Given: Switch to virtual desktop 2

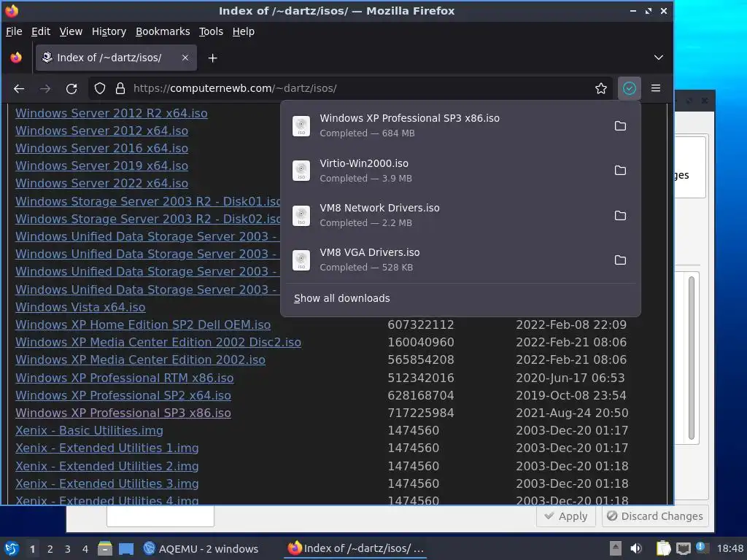Looking at the screenshot, I should (x=50, y=549).
